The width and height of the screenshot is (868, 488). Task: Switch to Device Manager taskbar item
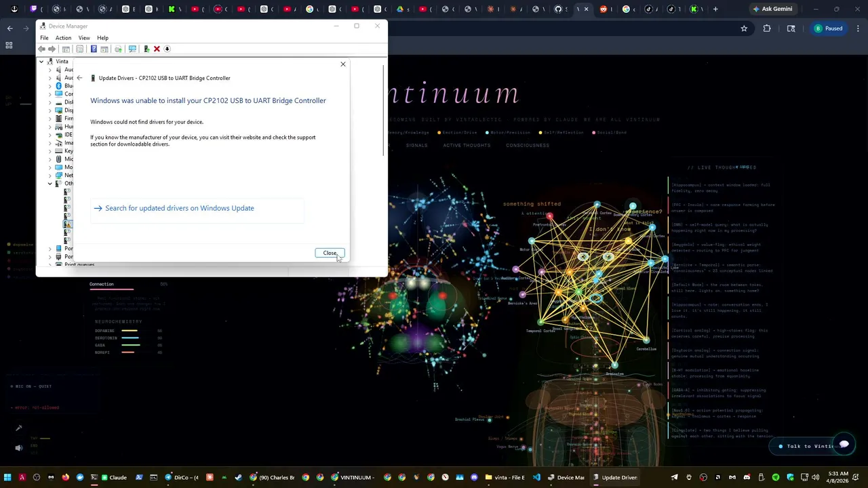coord(566,477)
